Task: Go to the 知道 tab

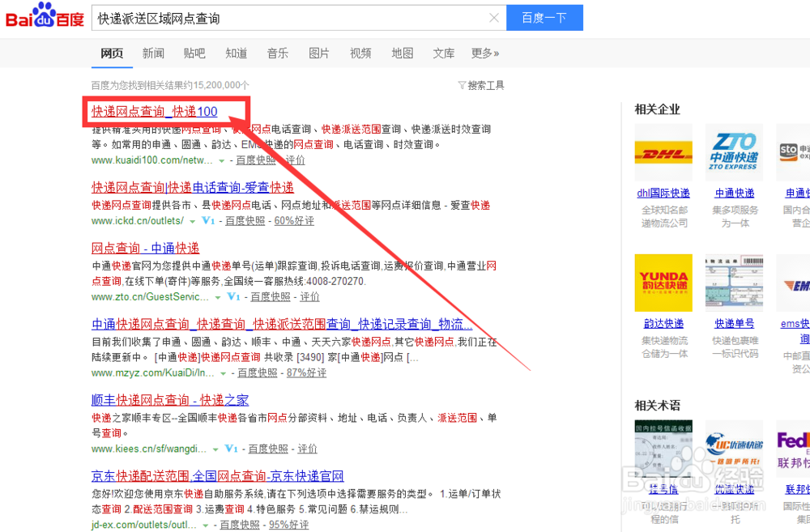Action: pyautogui.click(x=236, y=53)
